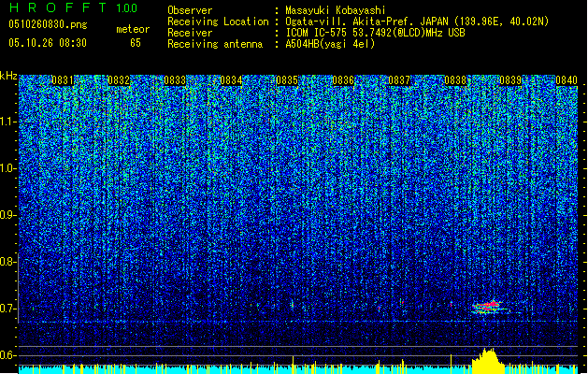
Task: Click the 0831 time marker
Action: pos(63,80)
